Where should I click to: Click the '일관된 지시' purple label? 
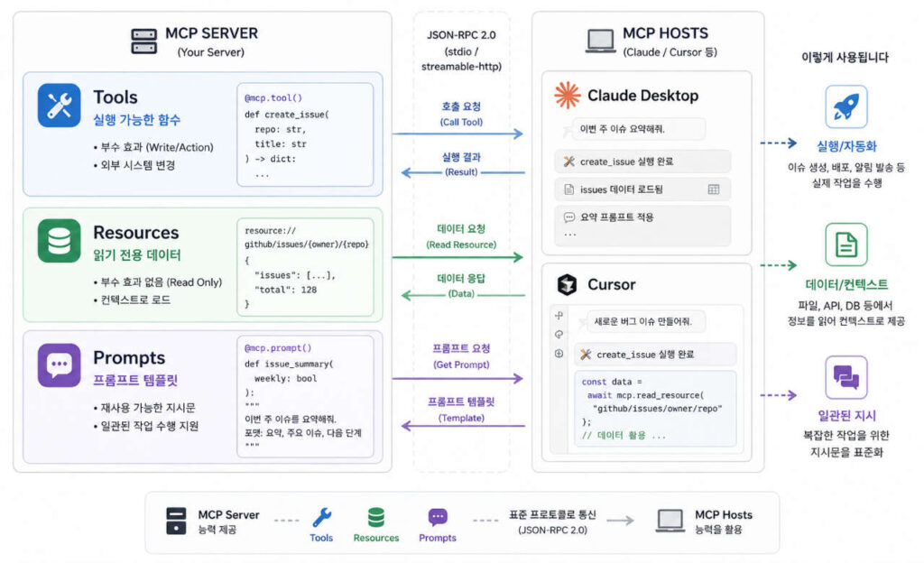[846, 416]
